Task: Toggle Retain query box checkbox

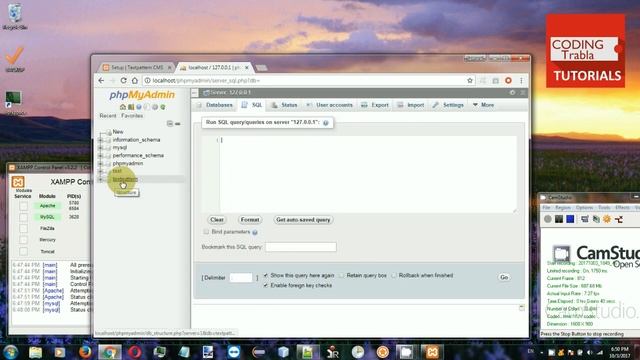Action: coord(342,276)
